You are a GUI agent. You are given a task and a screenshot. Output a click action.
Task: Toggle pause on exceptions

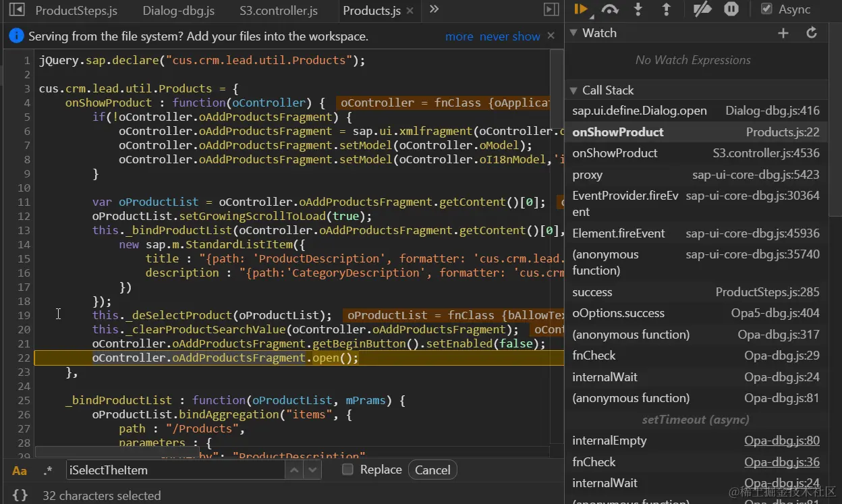[731, 9]
